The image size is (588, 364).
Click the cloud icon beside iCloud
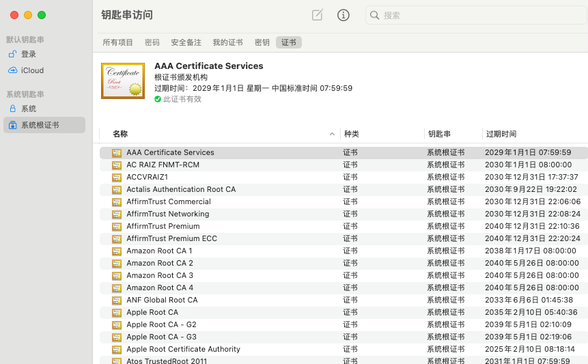coord(13,70)
